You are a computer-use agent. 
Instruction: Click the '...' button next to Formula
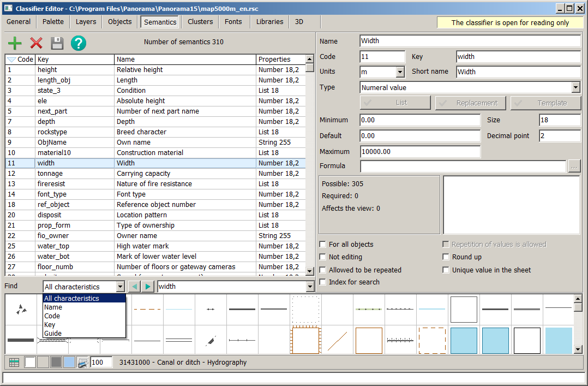(x=574, y=167)
